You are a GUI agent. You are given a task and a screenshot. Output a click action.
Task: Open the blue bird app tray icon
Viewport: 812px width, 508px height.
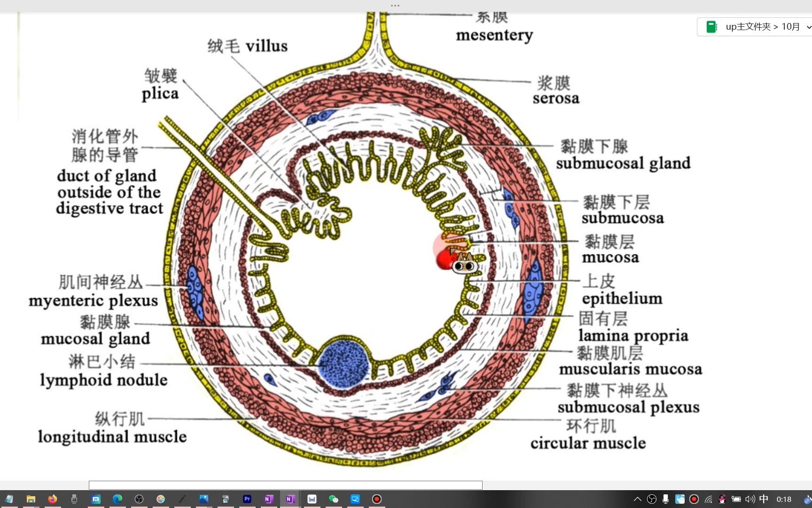click(x=680, y=499)
